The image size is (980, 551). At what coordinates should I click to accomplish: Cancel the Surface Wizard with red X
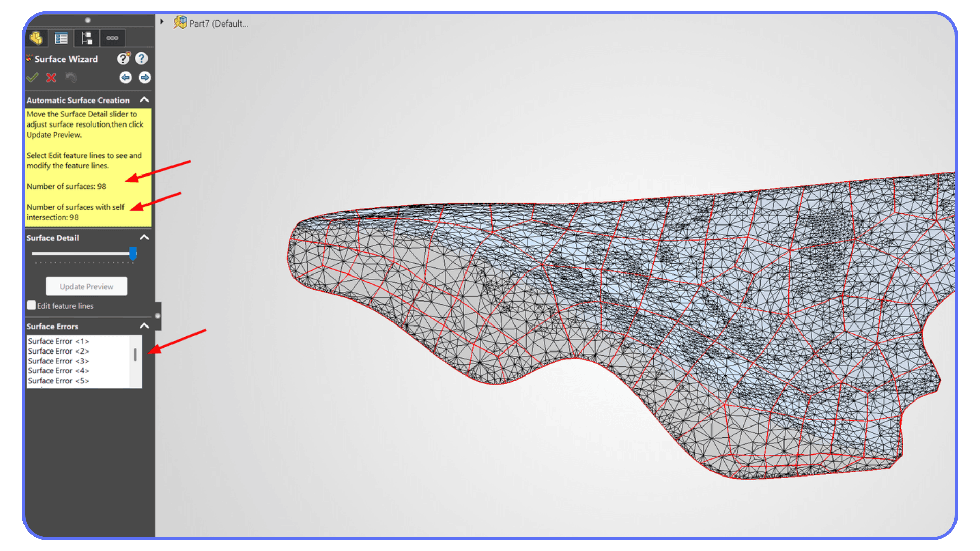pos(51,78)
